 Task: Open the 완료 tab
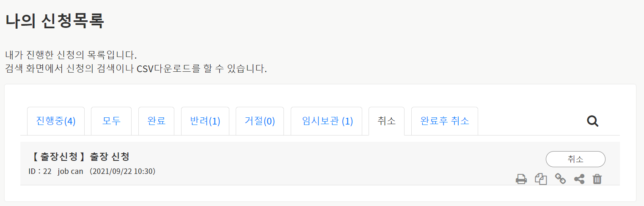point(156,121)
